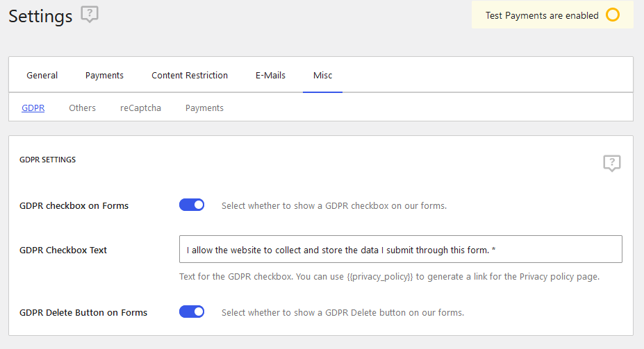The height and width of the screenshot is (349, 644).
Task: Click the GDPR SETTINGS section heading
Action: click(48, 160)
